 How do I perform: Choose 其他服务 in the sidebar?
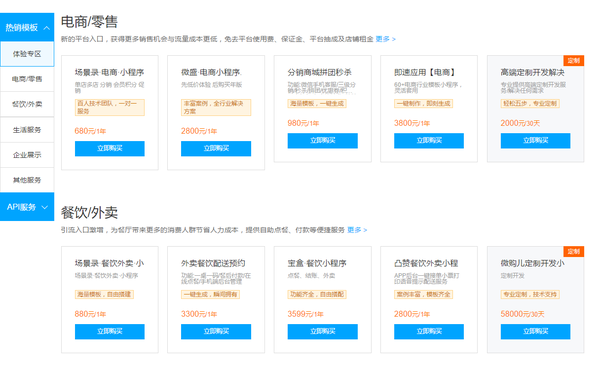(27, 180)
